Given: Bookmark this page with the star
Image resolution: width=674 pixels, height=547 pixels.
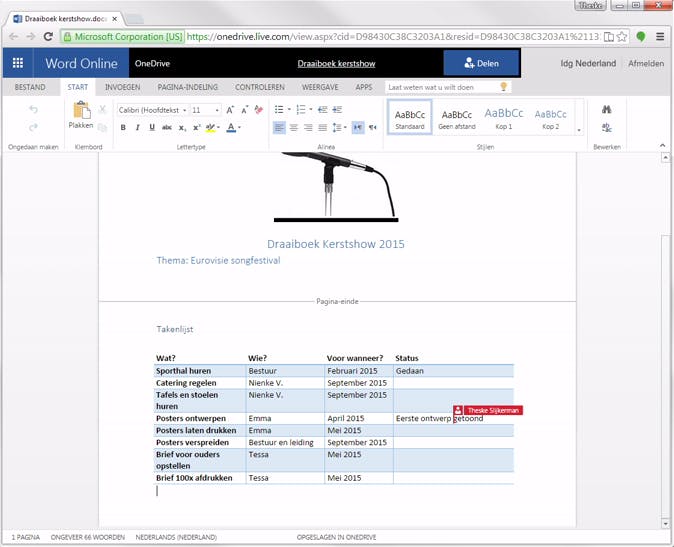Looking at the screenshot, I should [622, 37].
